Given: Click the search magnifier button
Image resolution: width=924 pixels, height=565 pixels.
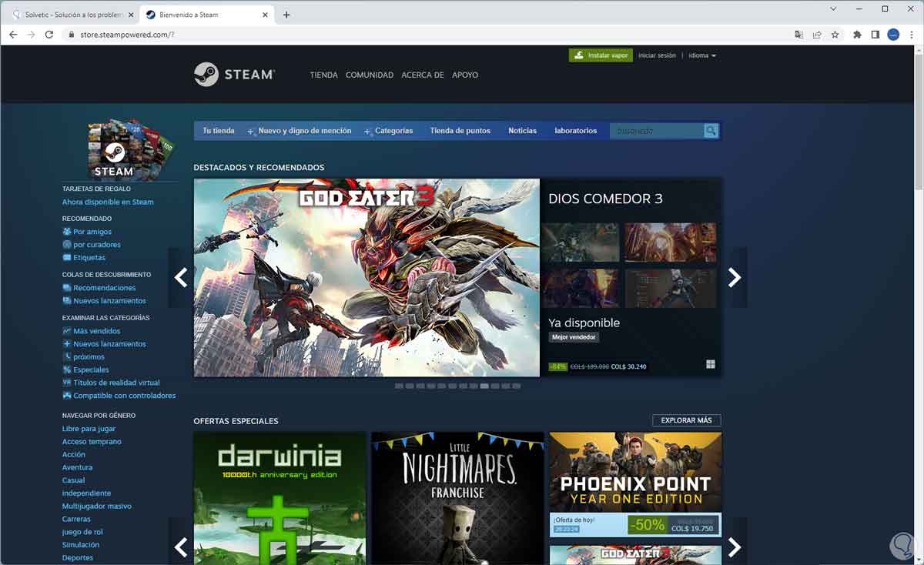Looking at the screenshot, I should [x=711, y=131].
